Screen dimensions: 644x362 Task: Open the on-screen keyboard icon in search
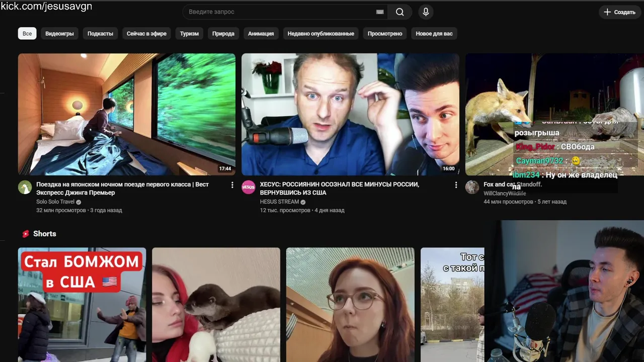(x=380, y=12)
